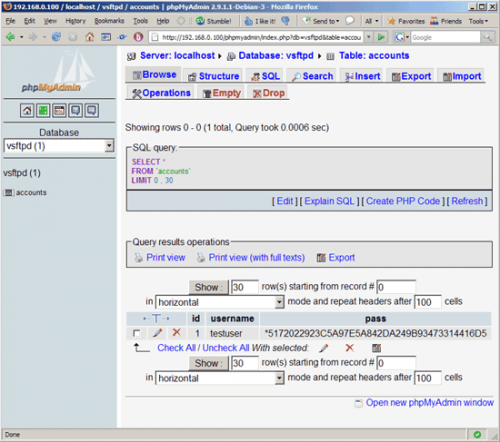Tick the checkbox for testuser row
The height and width of the screenshot is (442, 500).
pos(136,333)
